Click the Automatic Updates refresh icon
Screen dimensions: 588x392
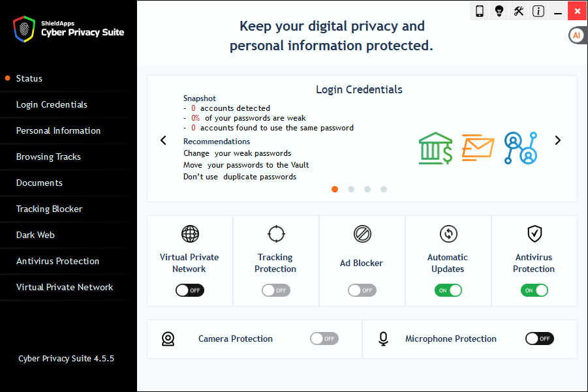tap(448, 234)
